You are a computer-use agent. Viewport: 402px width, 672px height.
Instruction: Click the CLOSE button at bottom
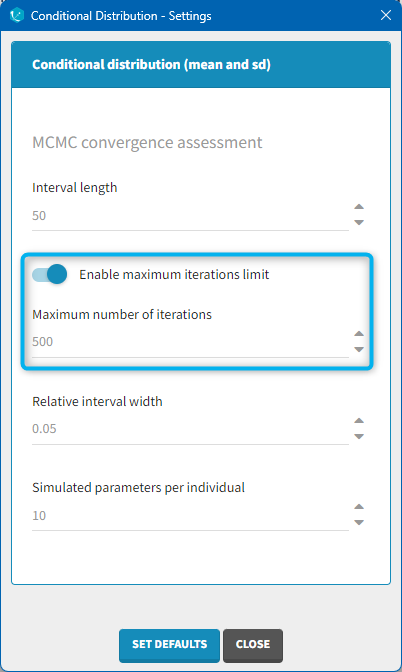(x=253, y=645)
